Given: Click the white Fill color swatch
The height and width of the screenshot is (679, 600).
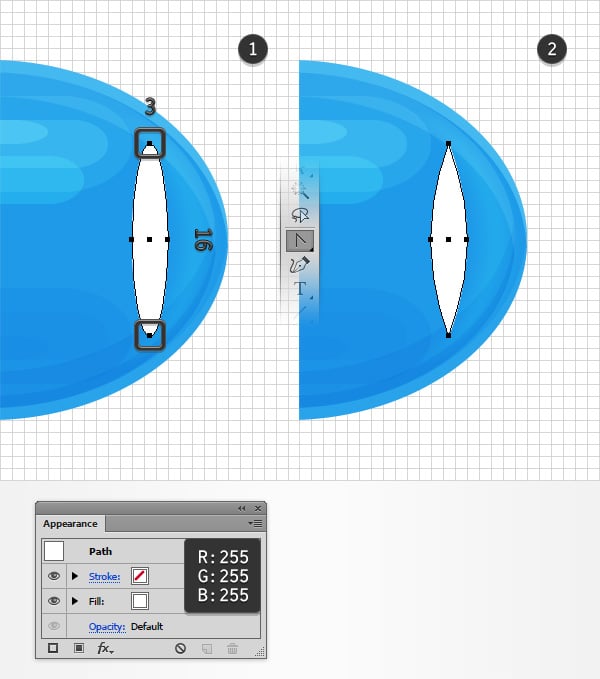Looking at the screenshot, I should point(140,601).
